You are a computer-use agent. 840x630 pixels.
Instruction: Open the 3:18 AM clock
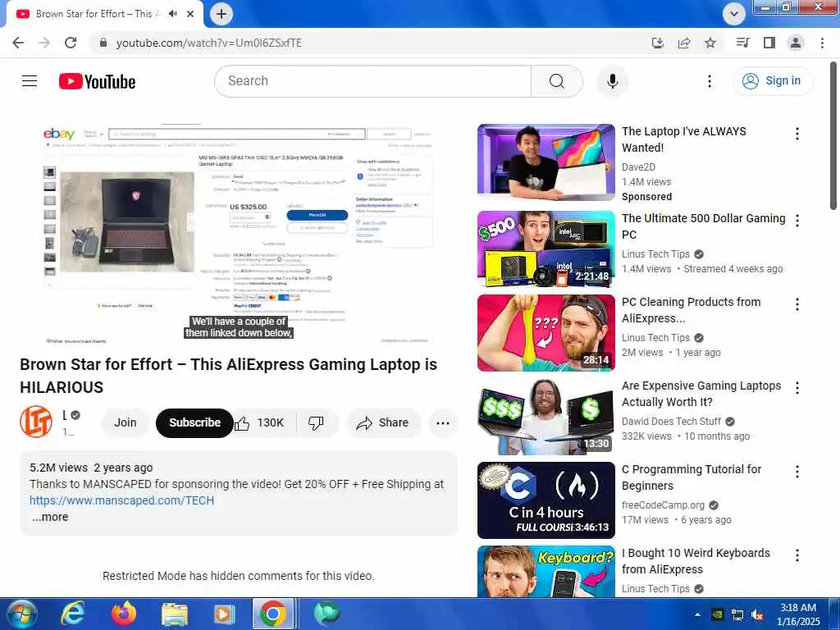pyautogui.click(x=798, y=614)
